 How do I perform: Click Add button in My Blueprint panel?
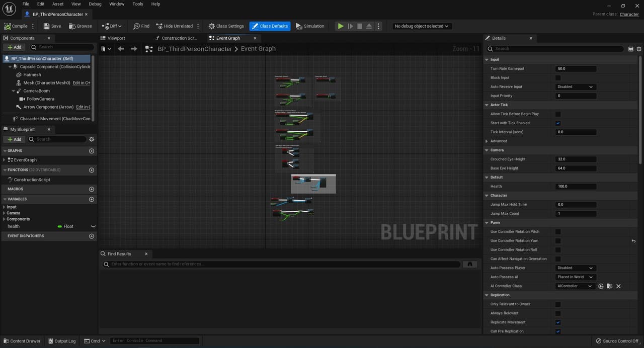pos(15,139)
